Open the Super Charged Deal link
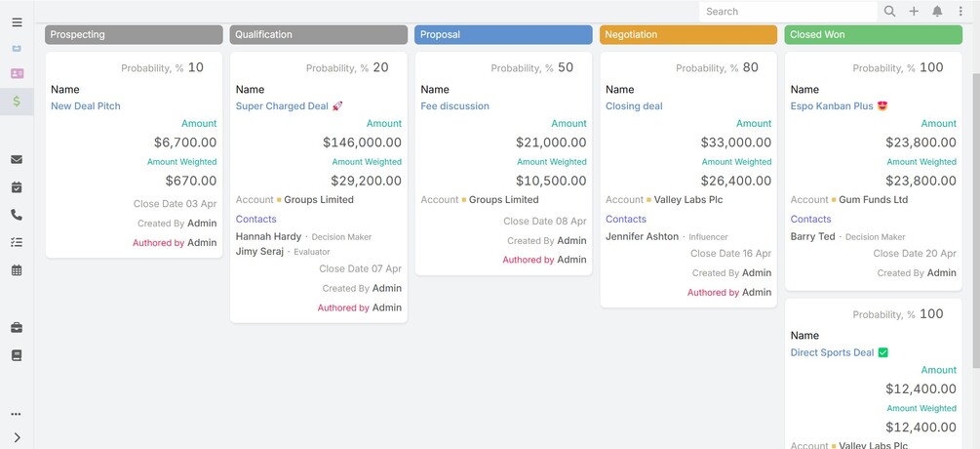This screenshot has height=449, width=980. click(x=282, y=106)
